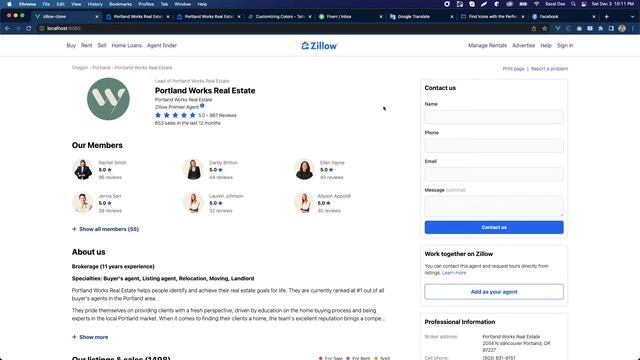This screenshot has width=640, height=360.
Task: Open the Profiles menu
Action: point(146,4)
